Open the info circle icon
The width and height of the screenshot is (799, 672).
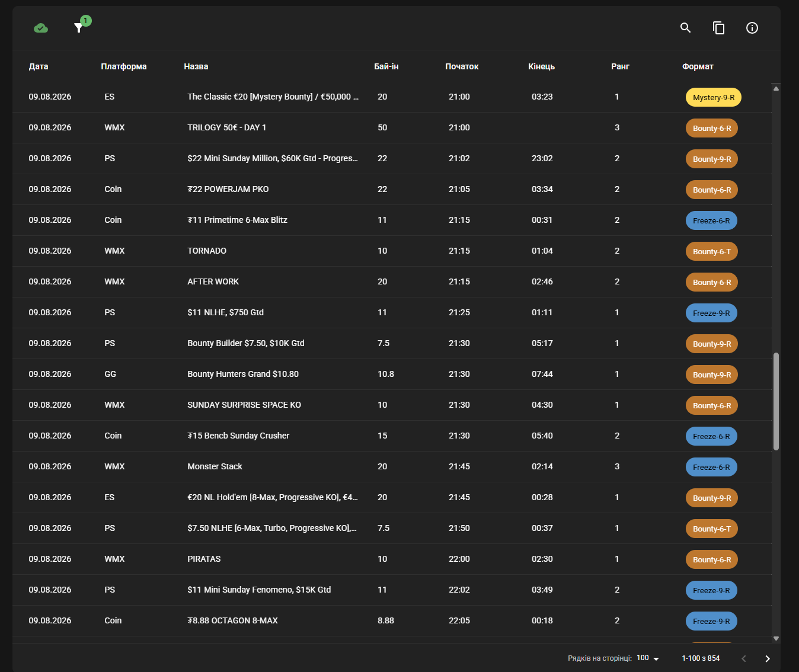coord(752,28)
